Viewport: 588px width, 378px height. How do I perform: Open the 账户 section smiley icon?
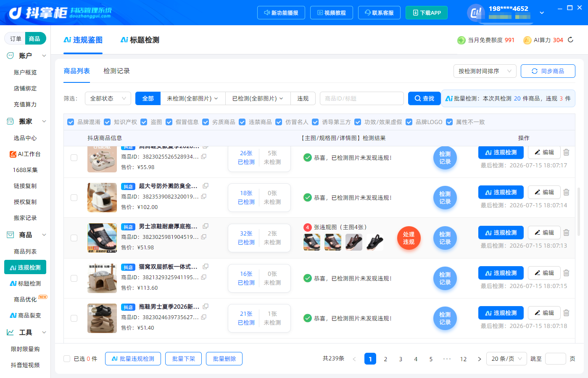point(10,56)
